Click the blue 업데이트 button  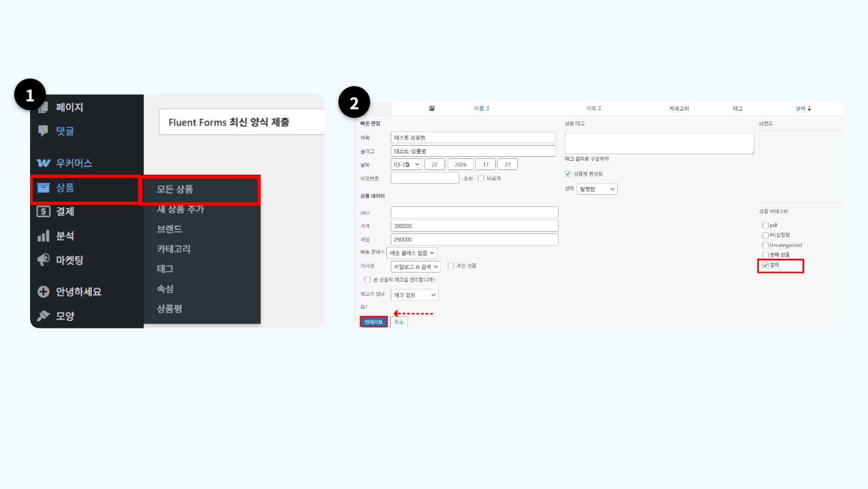374,322
